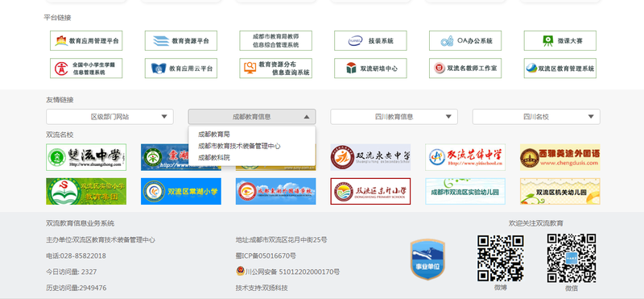Screen dimensions: 644x299
Task: Open 教育应用管理平台 platform link
Action: 86,41
